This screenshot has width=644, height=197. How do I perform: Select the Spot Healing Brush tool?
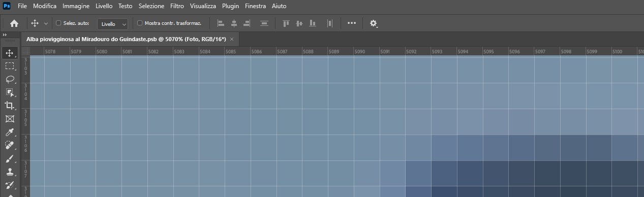click(x=10, y=145)
